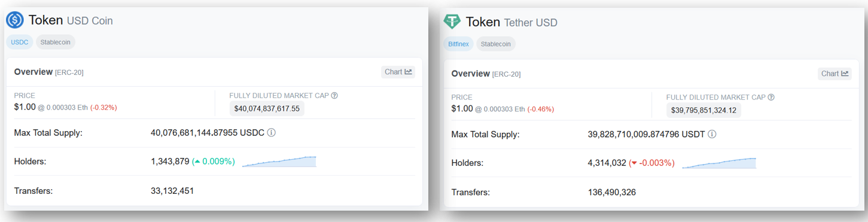
Task: Click the $39,795,851,324.12 market cap box
Action: pos(703,110)
